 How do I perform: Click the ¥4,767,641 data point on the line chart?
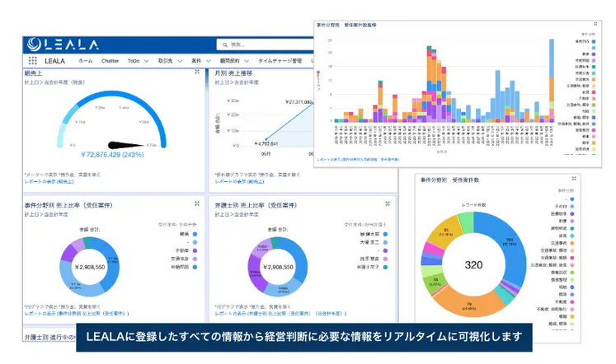tap(266, 139)
